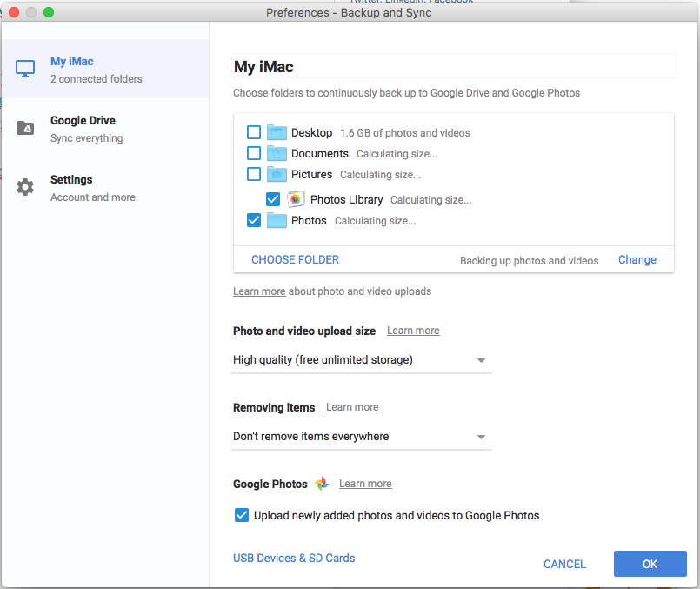Click the My iMac monitor icon
The width and height of the screenshot is (700, 589).
tap(25, 70)
